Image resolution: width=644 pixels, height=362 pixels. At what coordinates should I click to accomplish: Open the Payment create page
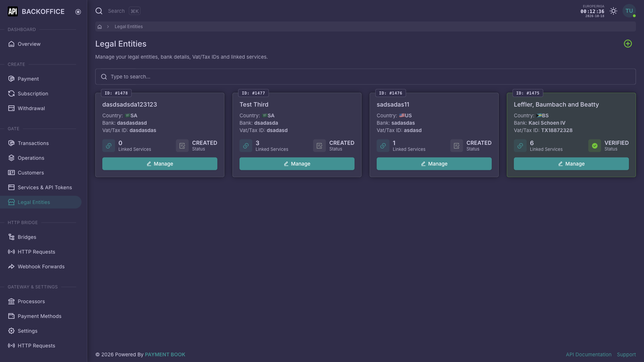click(41, 79)
